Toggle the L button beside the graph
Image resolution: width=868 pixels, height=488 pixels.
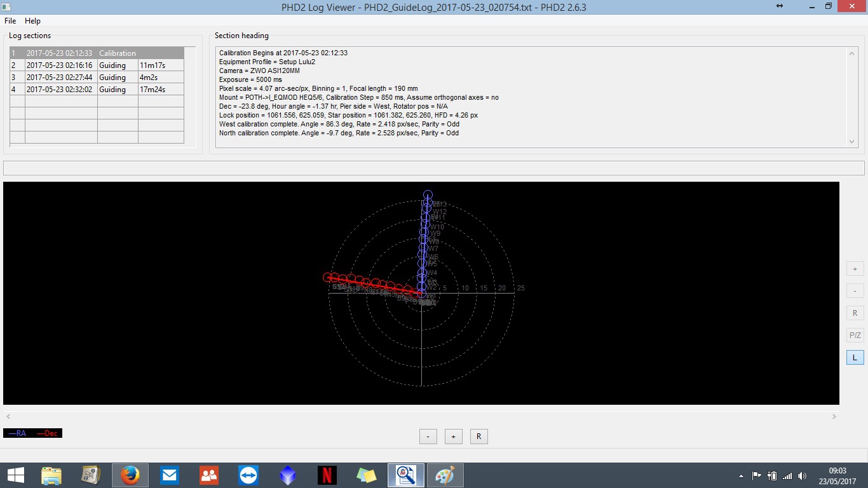855,358
